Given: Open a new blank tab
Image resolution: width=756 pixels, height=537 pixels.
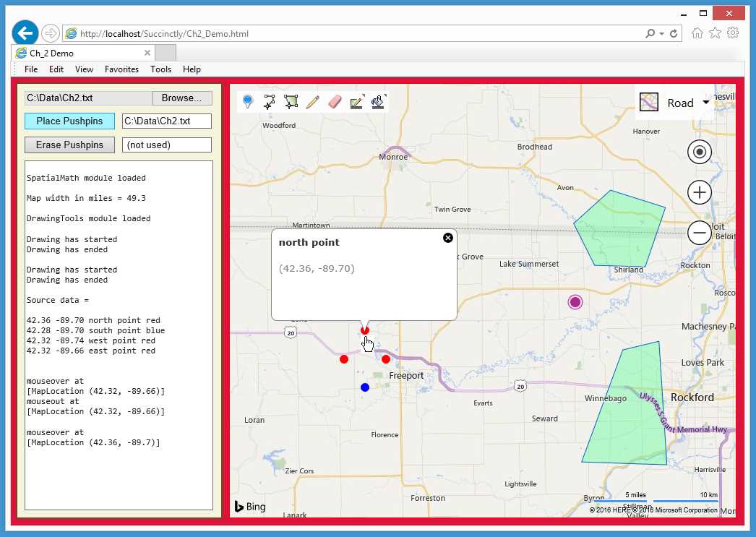Looking at the screenshot, I should click(166, 53).
